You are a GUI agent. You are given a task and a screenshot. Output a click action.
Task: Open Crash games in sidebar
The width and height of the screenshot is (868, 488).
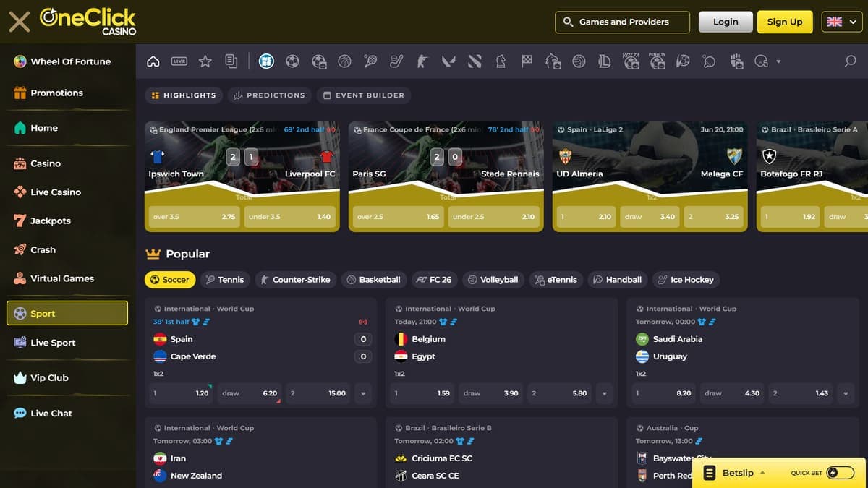[x=68, y=249]
